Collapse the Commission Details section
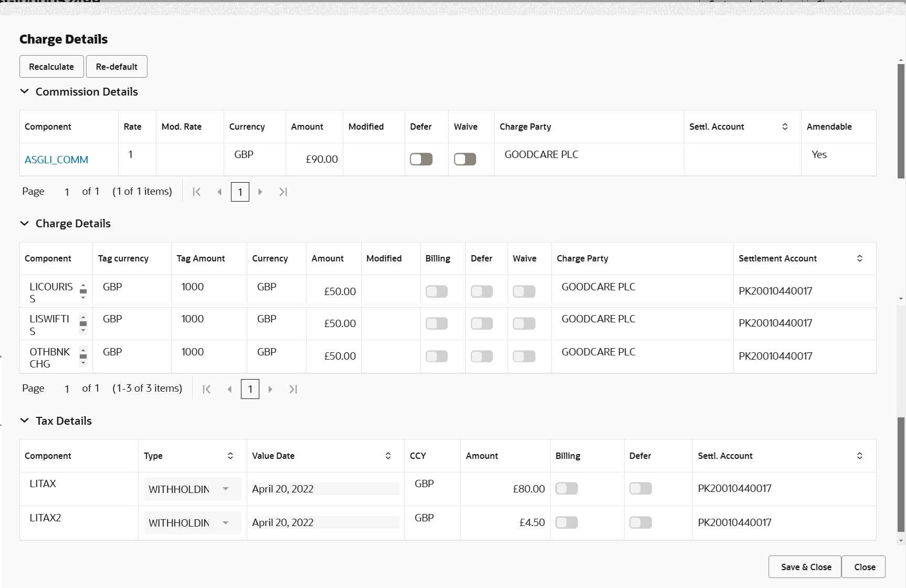 click(24, 91)
